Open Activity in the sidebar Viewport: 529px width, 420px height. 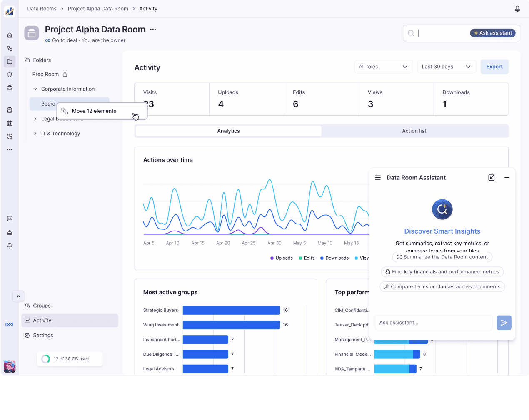70,321
